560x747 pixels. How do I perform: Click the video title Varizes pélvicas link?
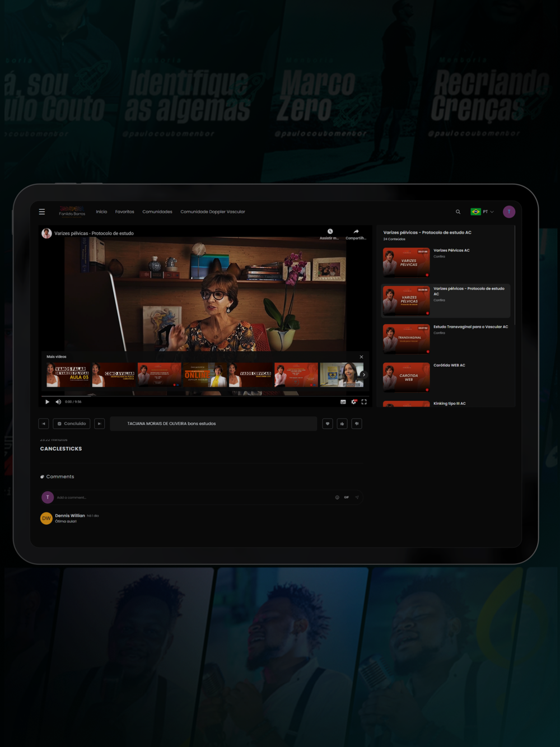point(94,234)
